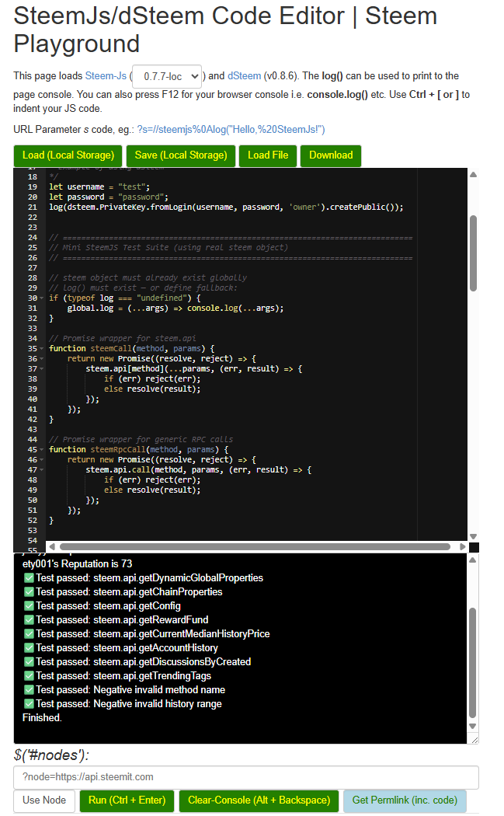504x816 pixels.
Task: Collapse the fold arrow at line 36
Action: click(x=42, y=359)
